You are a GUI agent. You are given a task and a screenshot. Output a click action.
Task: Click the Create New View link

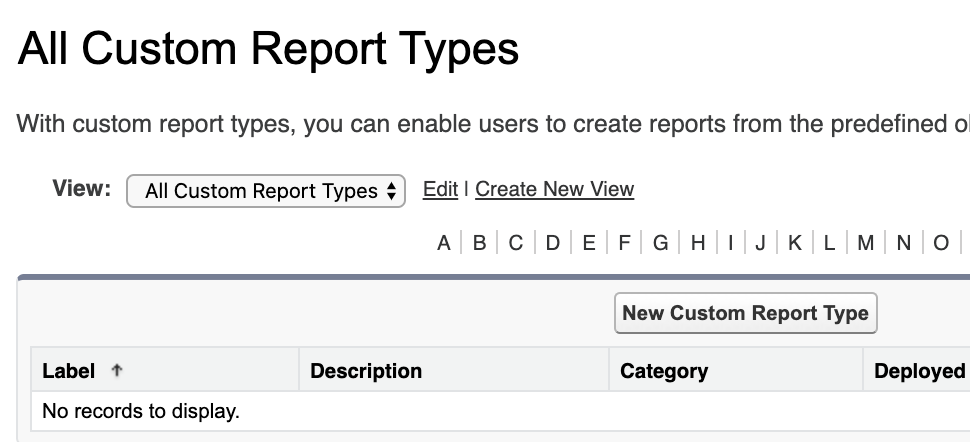pyautogui.click(x=554, y=189)
